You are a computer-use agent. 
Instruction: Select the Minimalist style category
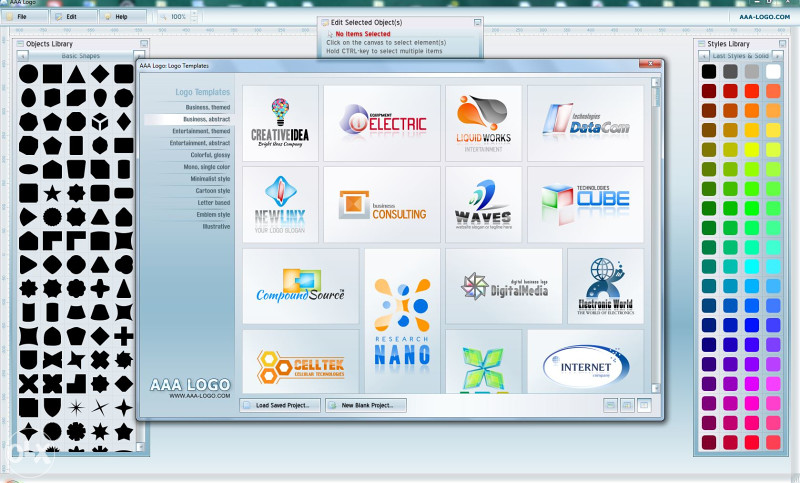(x=210, y=179)
